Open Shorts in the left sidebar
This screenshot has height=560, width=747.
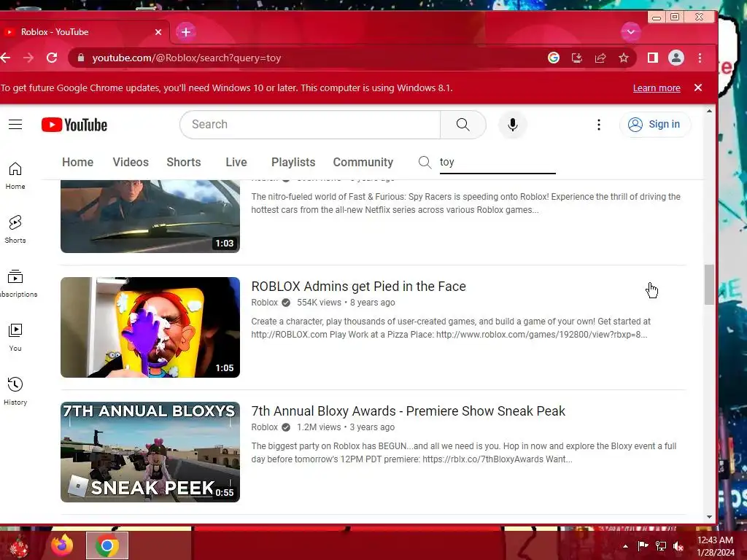15,230
